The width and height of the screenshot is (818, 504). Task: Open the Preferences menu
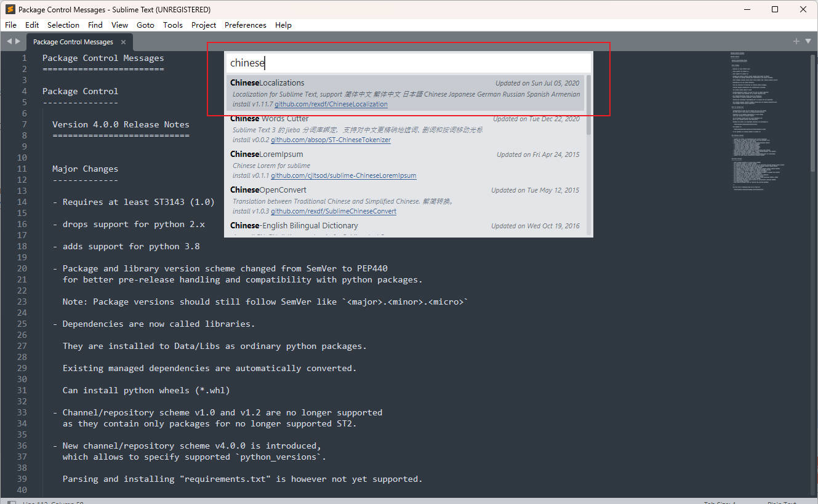pos(246,25)
